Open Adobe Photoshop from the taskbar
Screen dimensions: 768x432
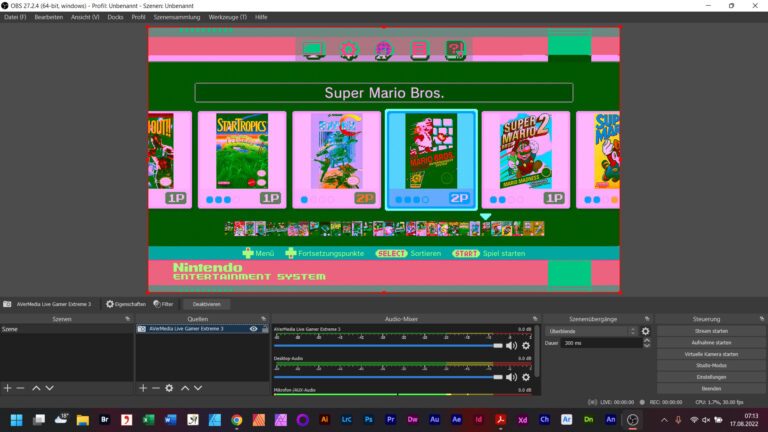pyautogui.click(x=368, y=420)
